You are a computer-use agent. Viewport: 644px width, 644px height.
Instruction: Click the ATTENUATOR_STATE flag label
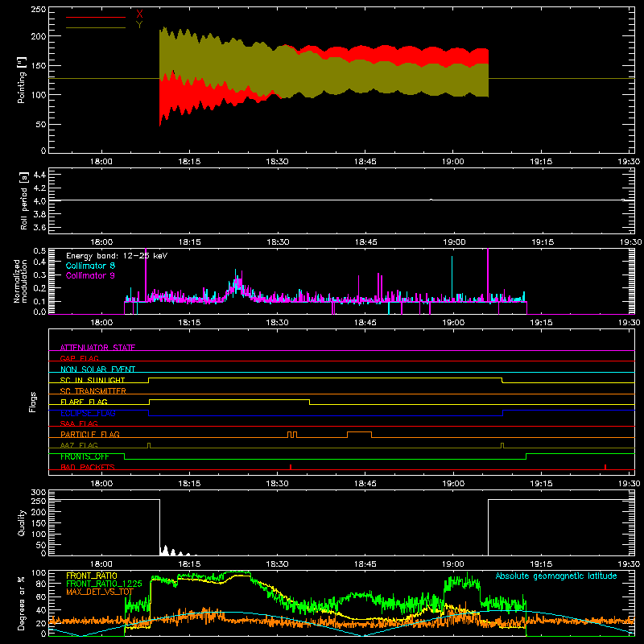(x=97, y=348)
